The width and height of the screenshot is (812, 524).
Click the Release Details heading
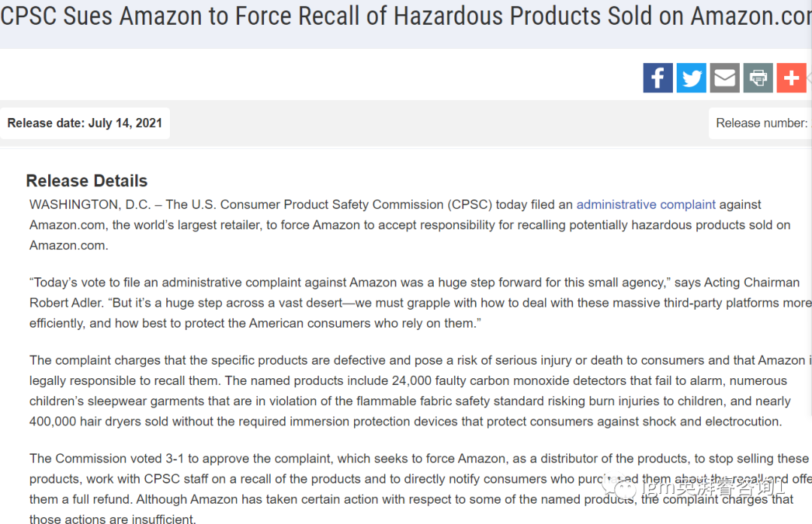tap(86, 181)
